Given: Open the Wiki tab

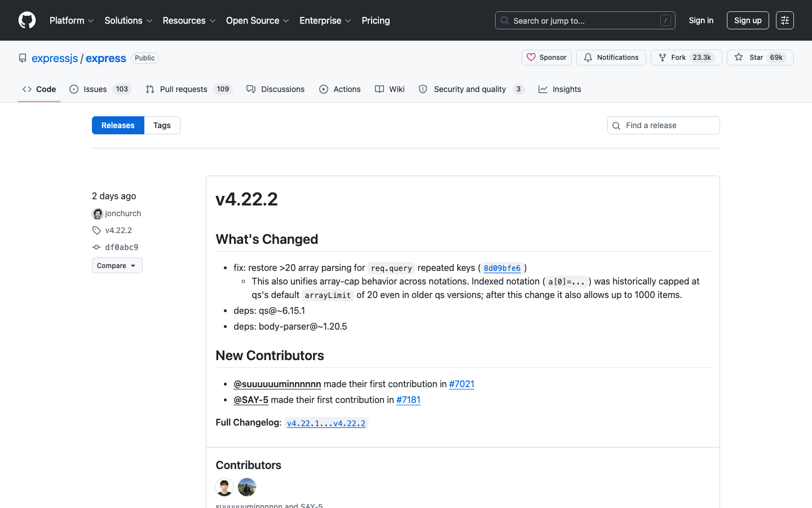Looking at the screenshot, I should 390,89.
